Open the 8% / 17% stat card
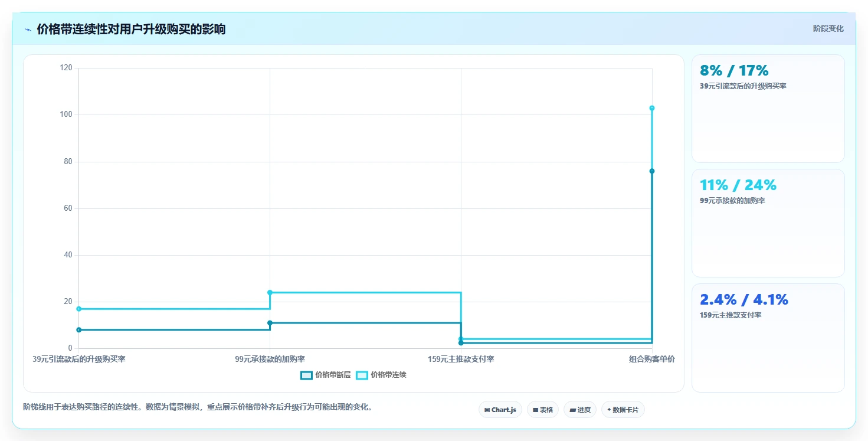 (768, 109)
